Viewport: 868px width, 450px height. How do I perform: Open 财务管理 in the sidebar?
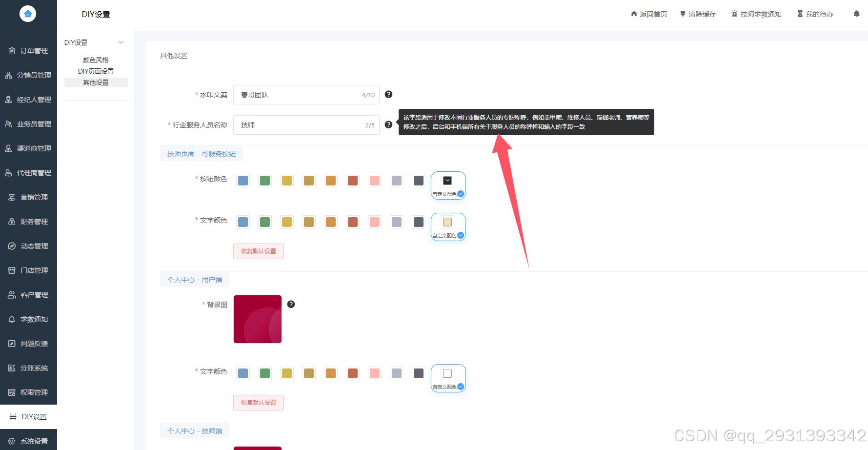(28, 222)
